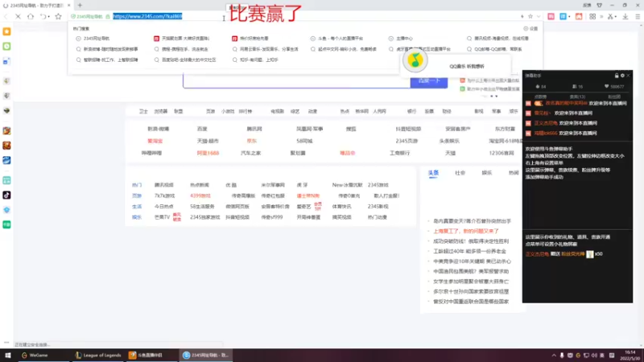Screen dimensions: 644x362
Task: Open the browser hamburger menu
Action: (x=638, y=17)
